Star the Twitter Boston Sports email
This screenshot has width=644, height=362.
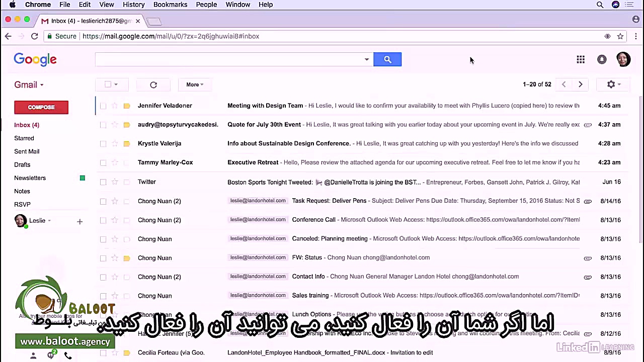pos(115,182)
